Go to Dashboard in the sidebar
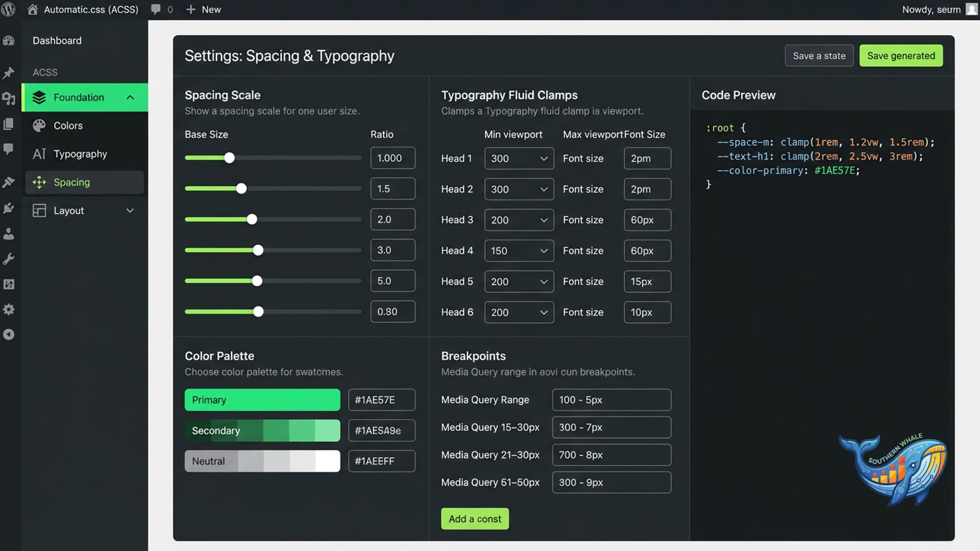980x551 pixels. [x=57, y=41]
